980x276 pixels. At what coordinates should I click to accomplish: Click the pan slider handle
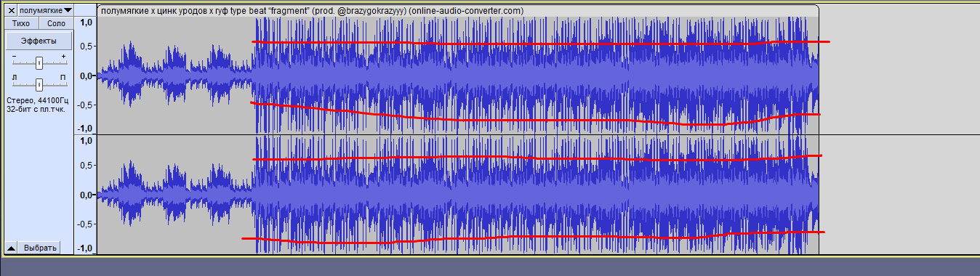pos(39,84)
